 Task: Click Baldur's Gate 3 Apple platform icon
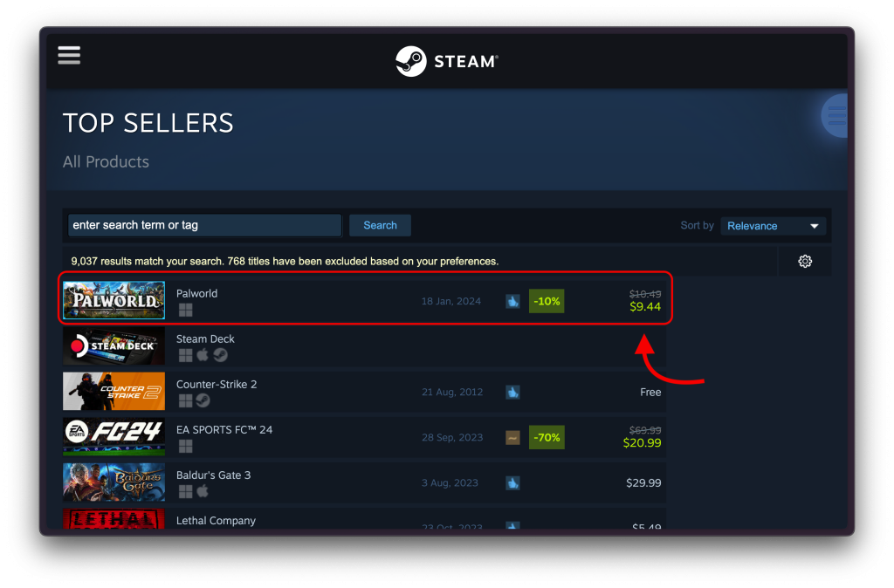pyautogui.click(x=203, y=491)
